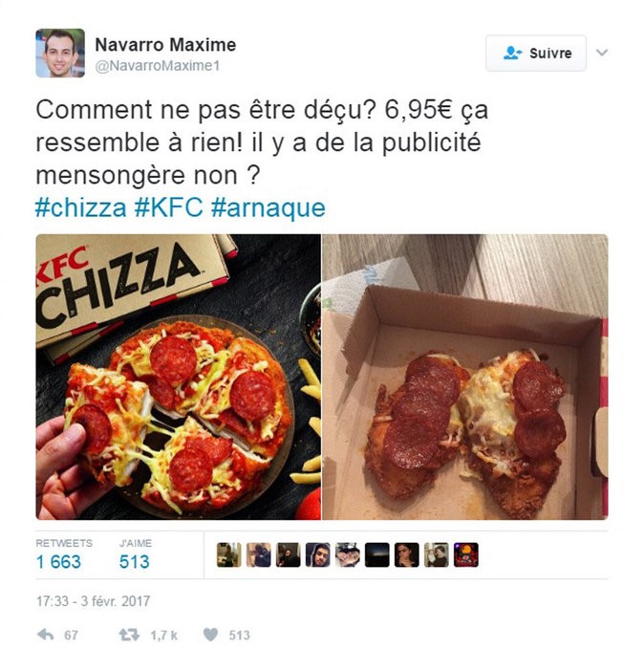This screenshot has height=651, width=644.
Task: Click the reply arrow icon
Action: [46, 634]
